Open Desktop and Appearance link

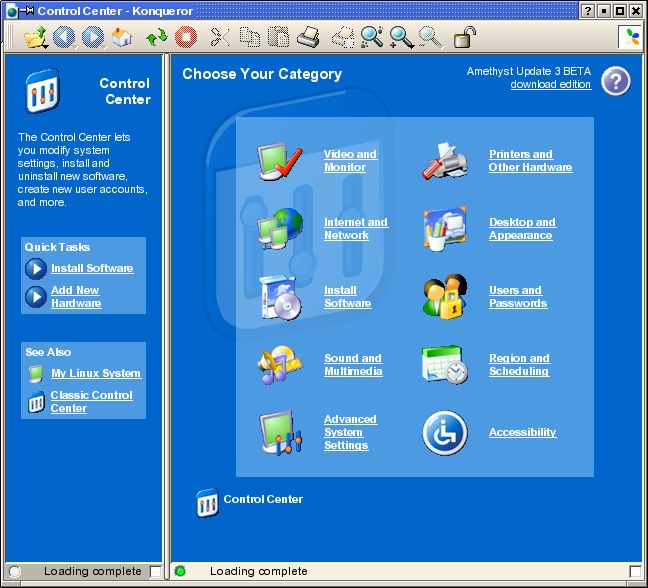[522, 229]
